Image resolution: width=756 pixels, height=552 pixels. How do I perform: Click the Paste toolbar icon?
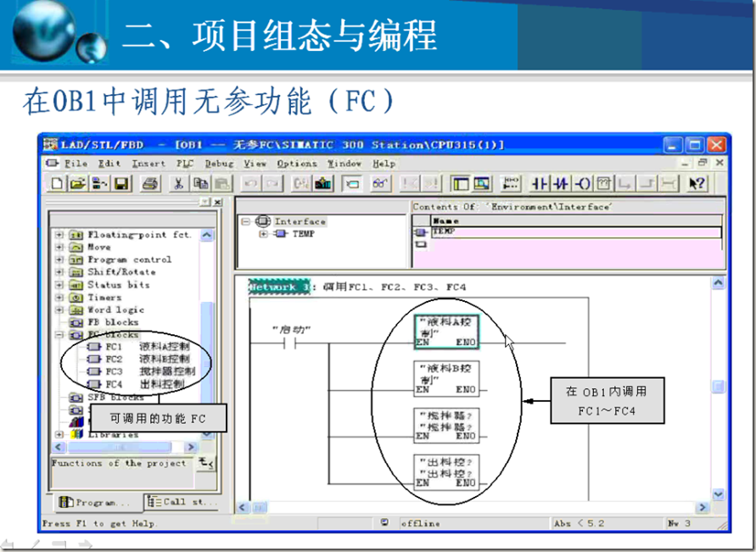[221, 183]
